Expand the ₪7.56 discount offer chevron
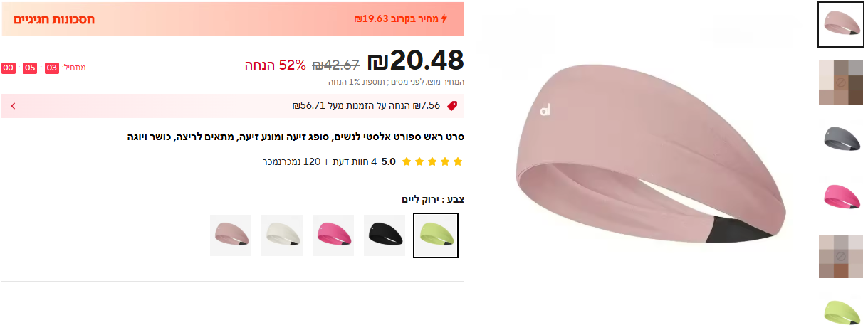868x335 pixels. pos(13,106)
